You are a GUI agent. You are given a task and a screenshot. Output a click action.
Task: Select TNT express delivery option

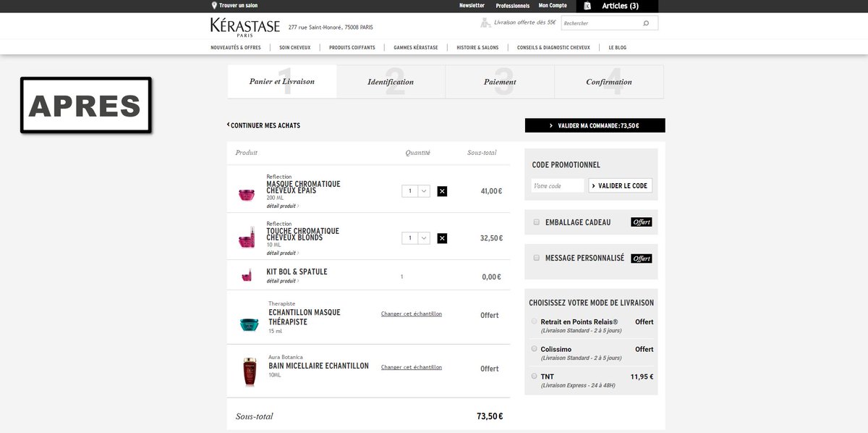(534, 376)
